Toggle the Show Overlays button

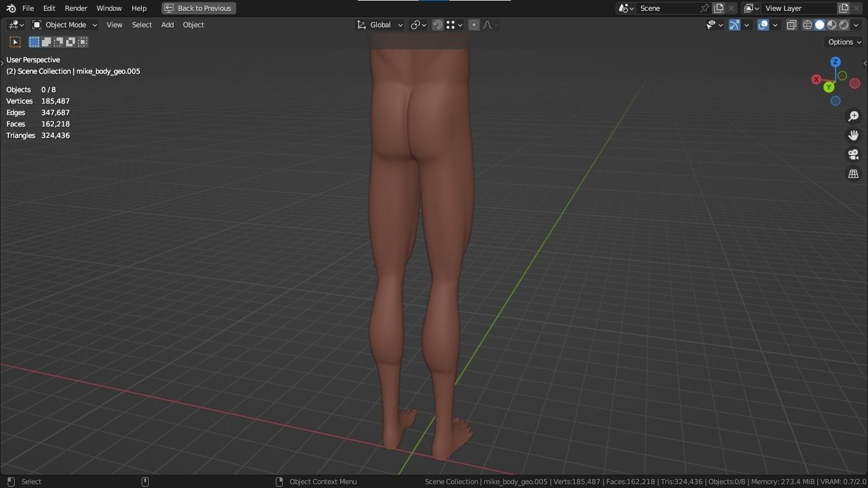point(763,25)
